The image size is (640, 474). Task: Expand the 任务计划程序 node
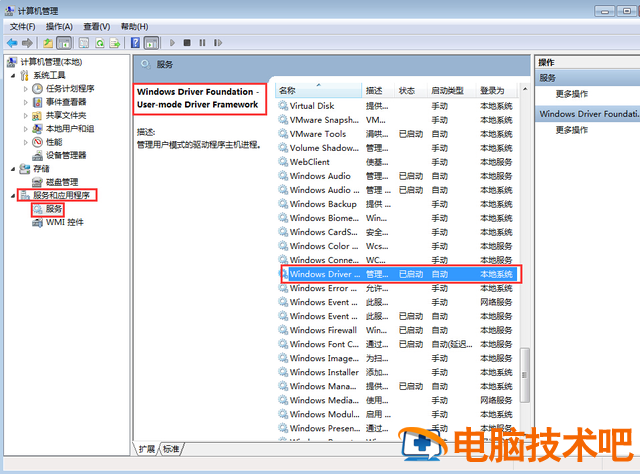[25, 89]
